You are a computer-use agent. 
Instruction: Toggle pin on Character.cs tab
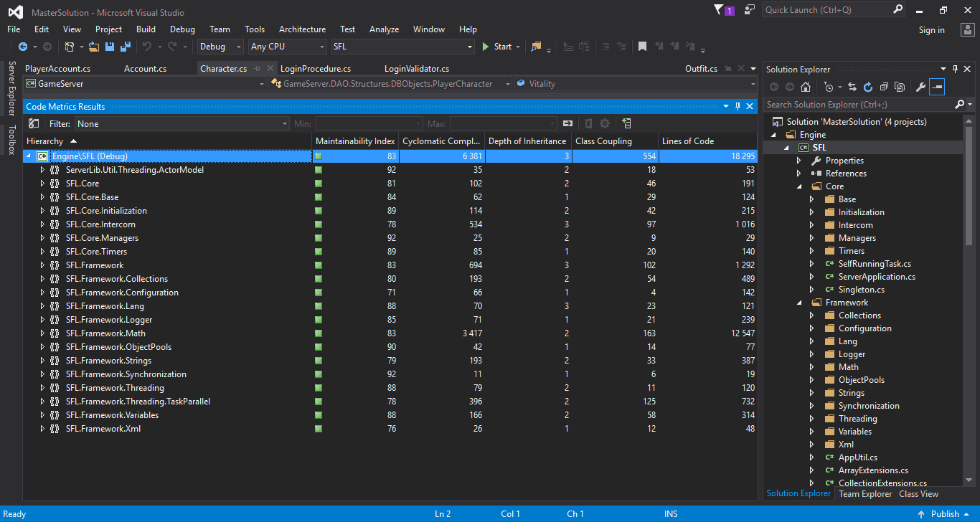click(x=257, y=69)
